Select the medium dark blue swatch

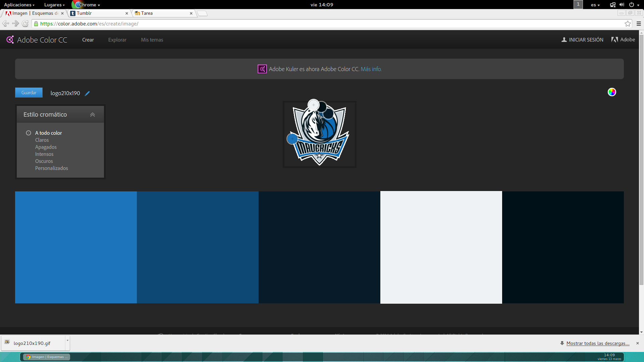[198, 247]
